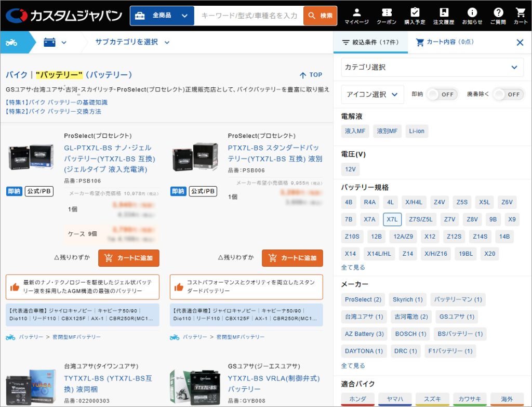The width and height of the screenshot is (532, 407).
Task: Toggle the 液別MF electrolyte filter
Action: [387, 131]
